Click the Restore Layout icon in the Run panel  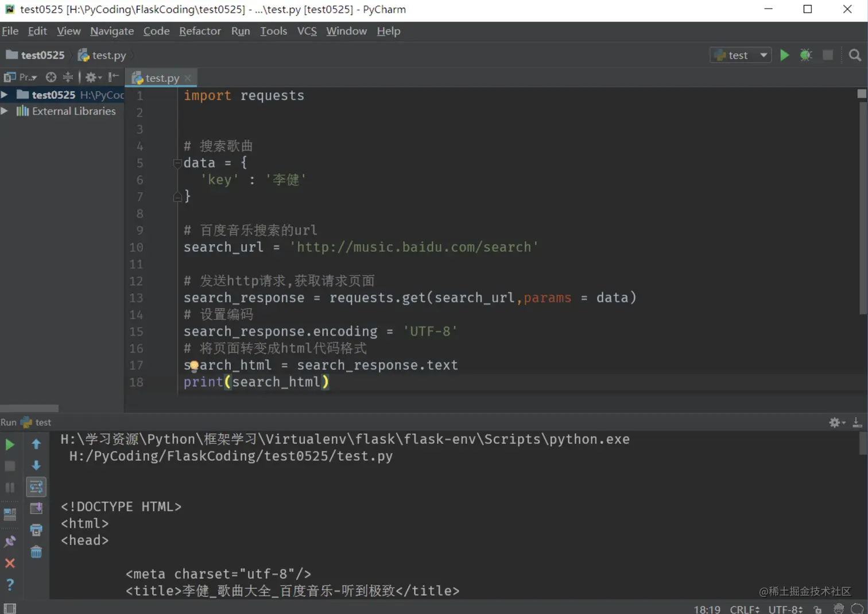click(x=10, y=514)
